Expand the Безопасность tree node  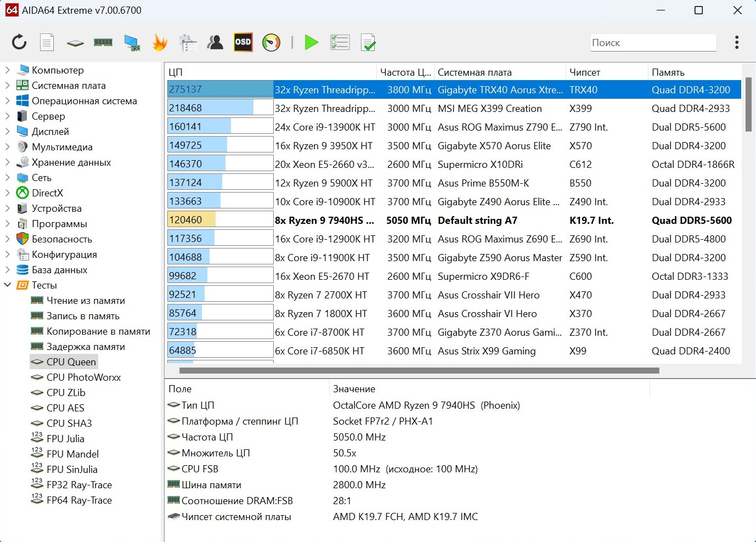click(8, 239)
